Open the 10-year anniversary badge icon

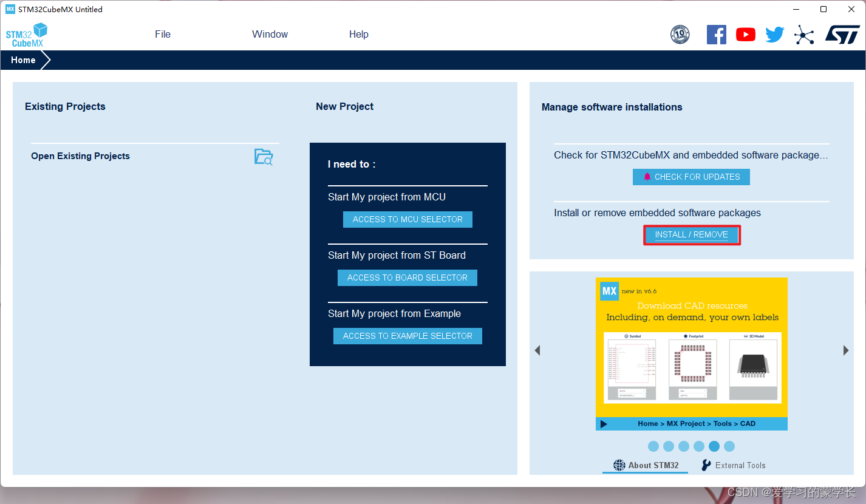tap(680, 35)
